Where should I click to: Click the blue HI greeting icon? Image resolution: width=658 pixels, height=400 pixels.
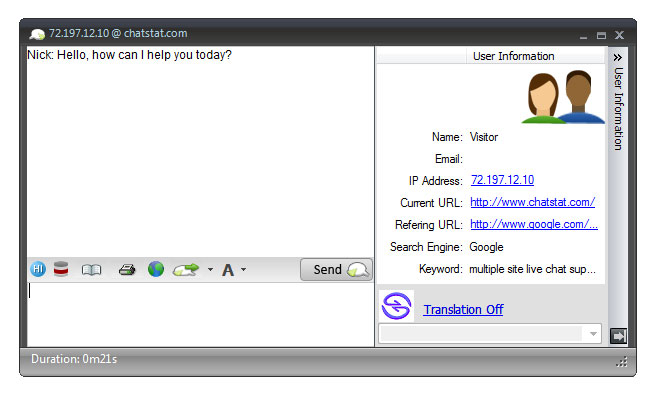click(38, 269)
